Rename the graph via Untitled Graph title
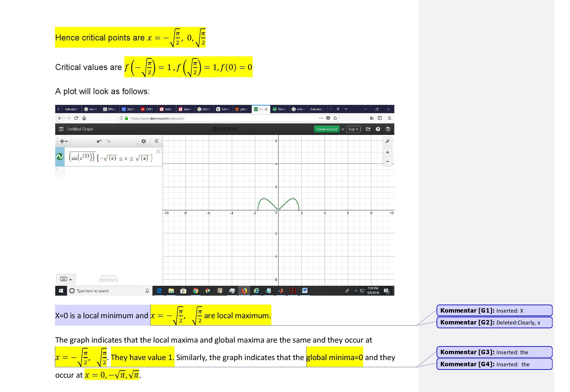Viewport: 570px width, 392px height. tap(80, 129)
